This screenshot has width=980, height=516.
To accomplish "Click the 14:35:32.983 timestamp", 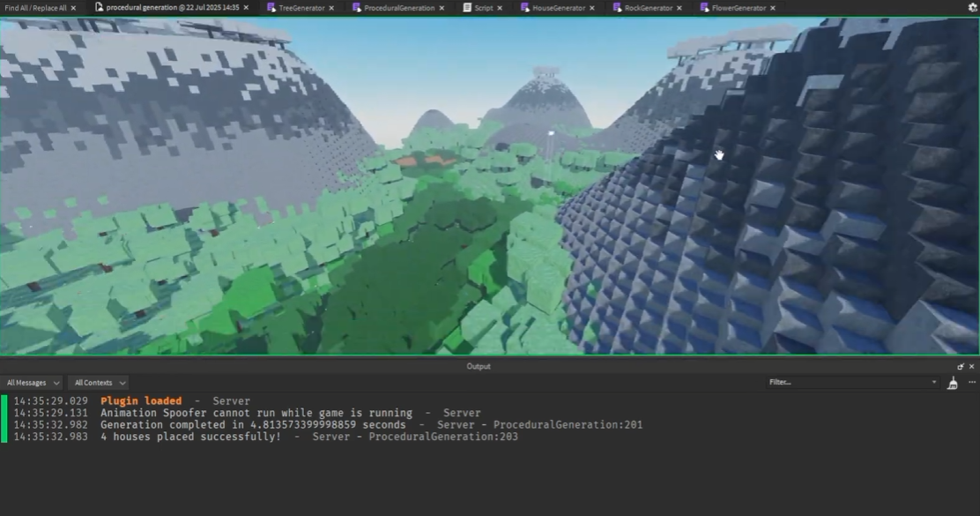I will (50, 437).
